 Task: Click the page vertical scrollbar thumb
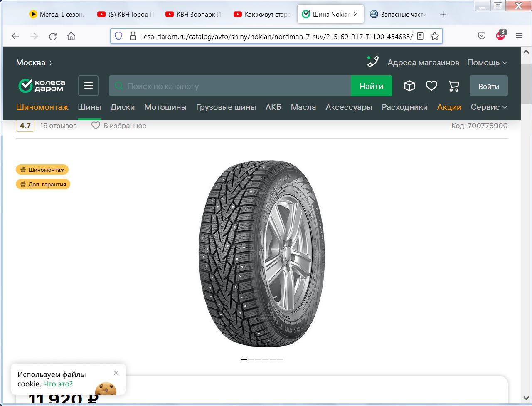point(526,84)
